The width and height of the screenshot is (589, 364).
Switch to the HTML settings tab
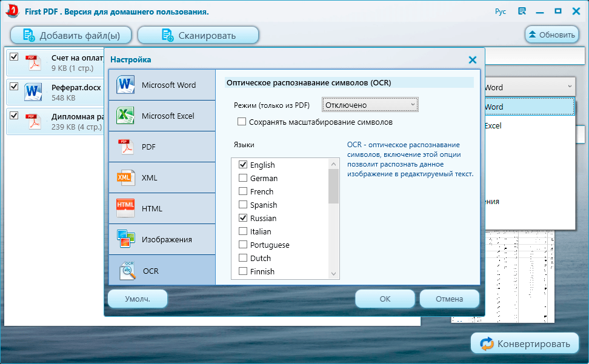point(162,208)
